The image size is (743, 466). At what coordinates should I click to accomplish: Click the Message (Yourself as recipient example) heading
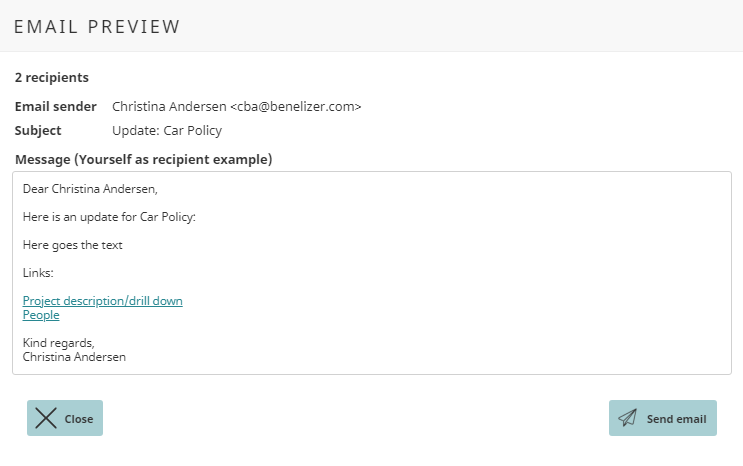click(x=144, y=159)
